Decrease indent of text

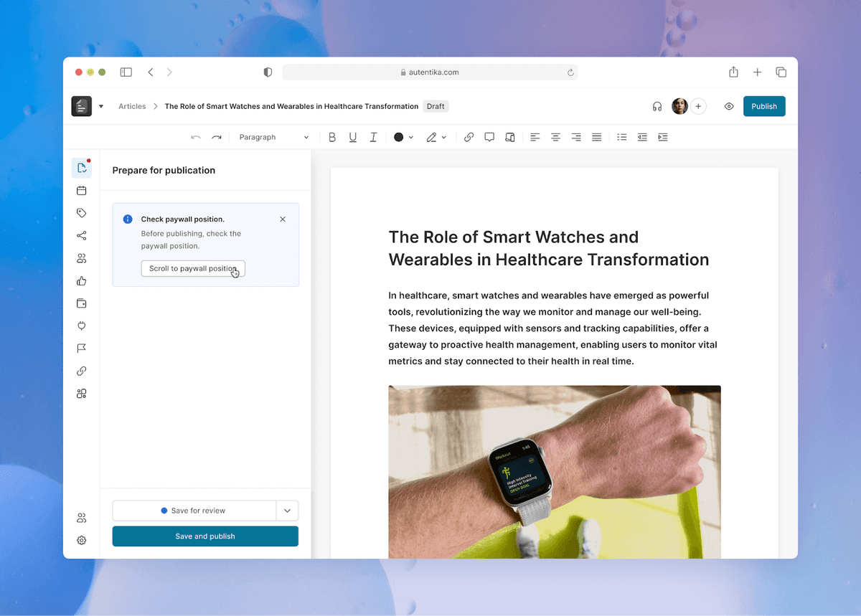[x=642, y=137]
